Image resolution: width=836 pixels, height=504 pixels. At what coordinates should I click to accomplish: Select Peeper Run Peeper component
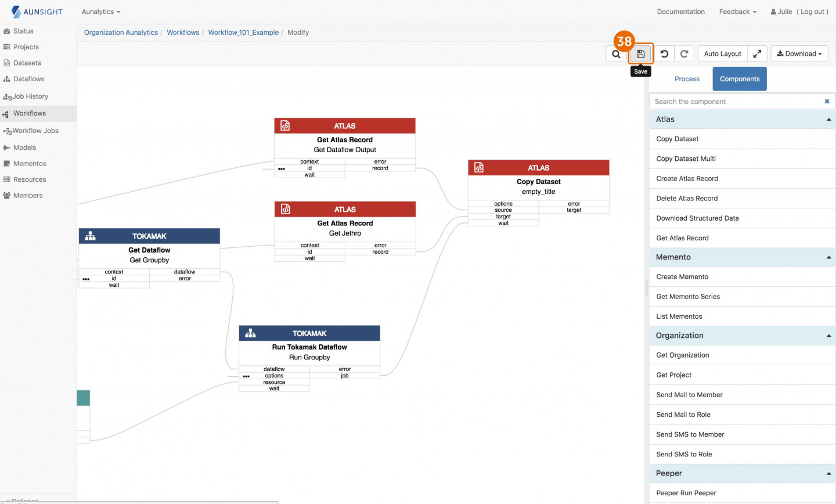(742, 493)
